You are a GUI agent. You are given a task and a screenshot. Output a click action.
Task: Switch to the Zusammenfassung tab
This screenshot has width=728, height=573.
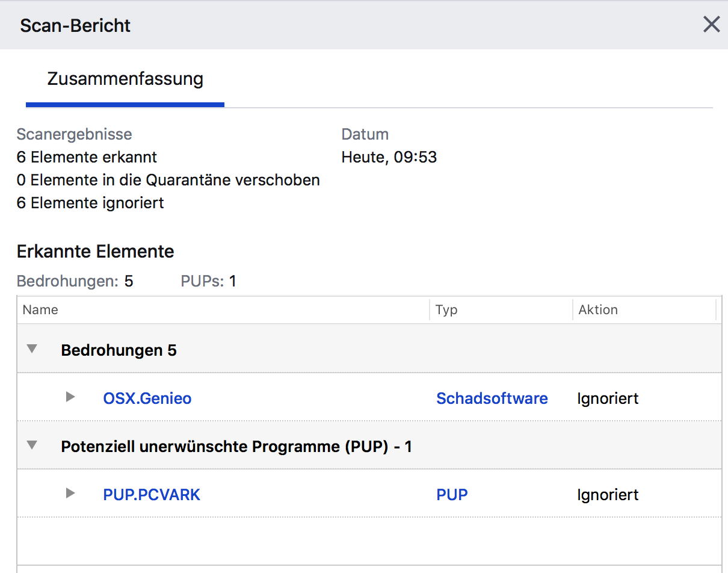tap(125, 79)
